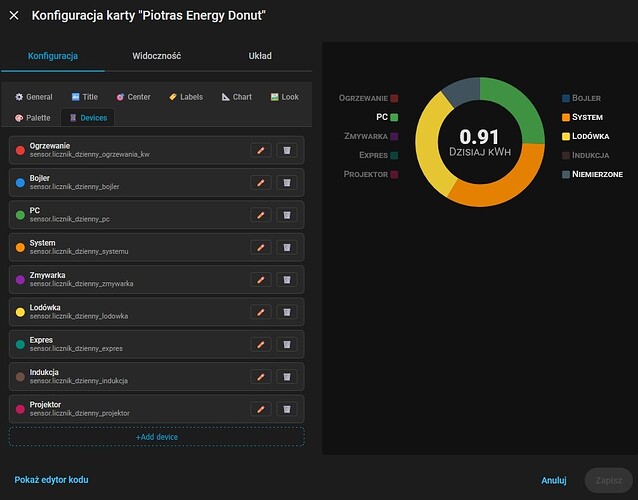Screen dimensions: 638x500
Task: Open the Look settings section
Action: point(284,97)
